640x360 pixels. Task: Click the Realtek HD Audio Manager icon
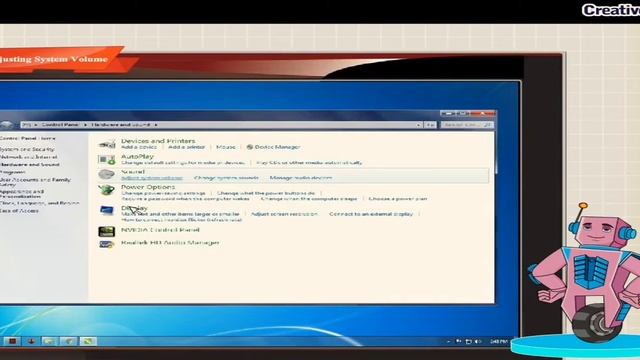click(107, 244)
